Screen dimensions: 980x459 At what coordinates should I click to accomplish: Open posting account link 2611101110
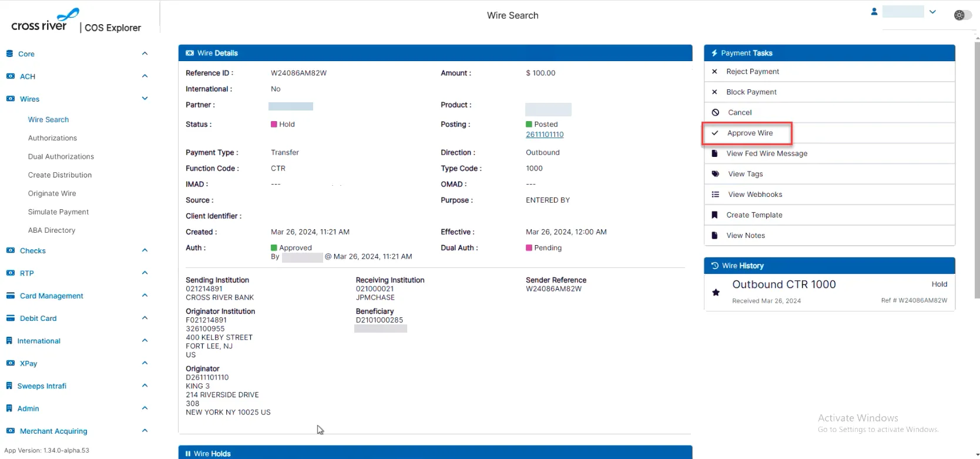pyautogui.click(x=545, y=135)
